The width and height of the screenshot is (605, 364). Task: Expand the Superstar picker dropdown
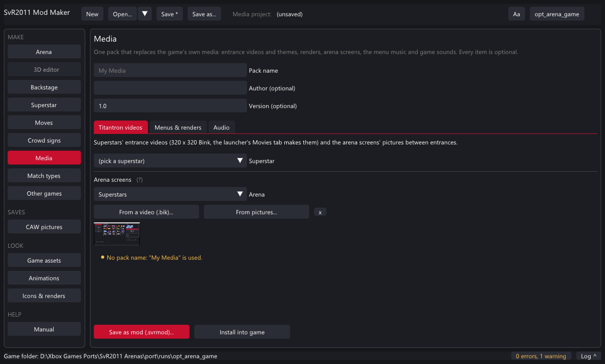pos(170,161)
